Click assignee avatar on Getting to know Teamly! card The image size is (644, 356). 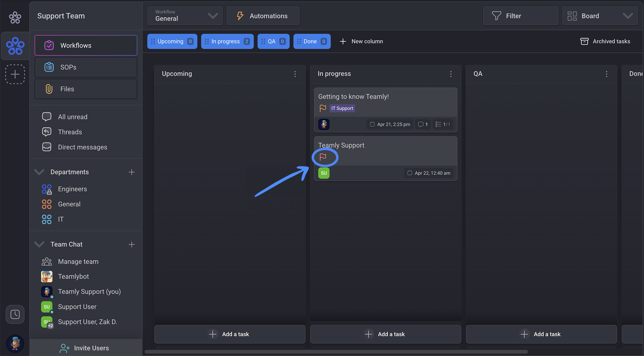[x=324, y=124]
